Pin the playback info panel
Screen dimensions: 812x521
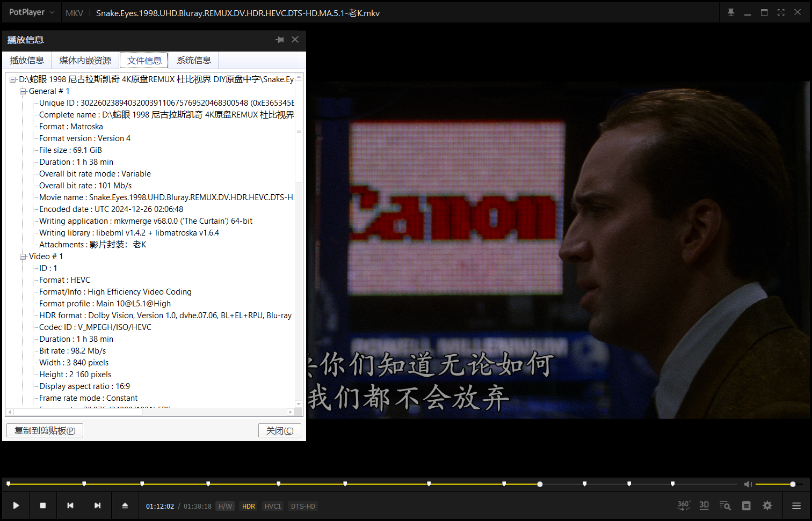pos(280,40)
